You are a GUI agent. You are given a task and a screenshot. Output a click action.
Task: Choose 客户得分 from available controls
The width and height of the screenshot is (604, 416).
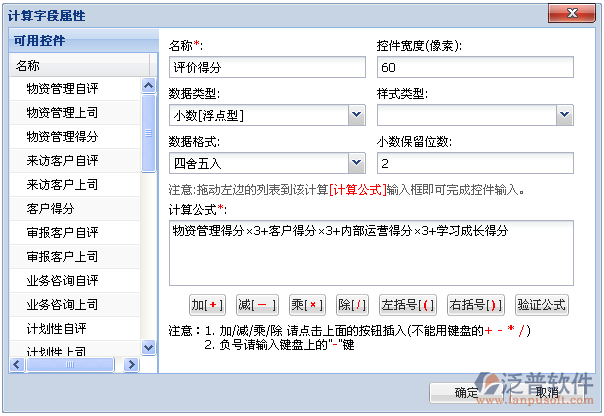(x=50, y=208)
